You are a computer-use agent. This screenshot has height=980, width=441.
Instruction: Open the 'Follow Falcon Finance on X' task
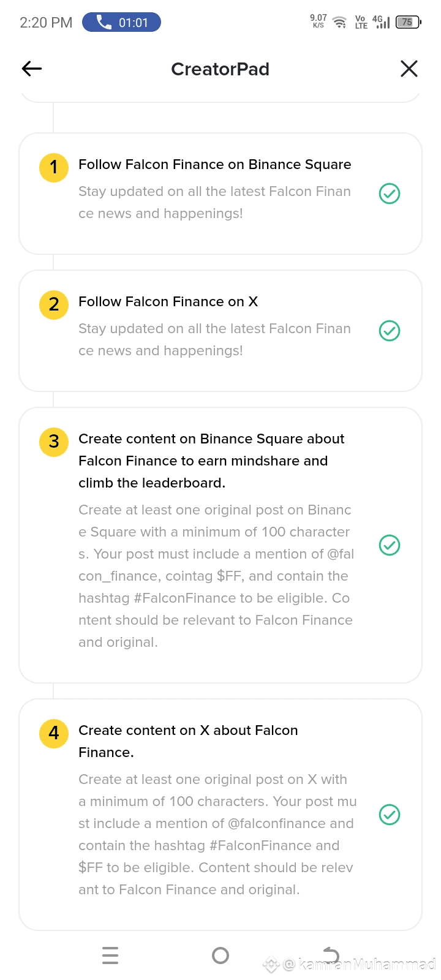click(168, 302)
